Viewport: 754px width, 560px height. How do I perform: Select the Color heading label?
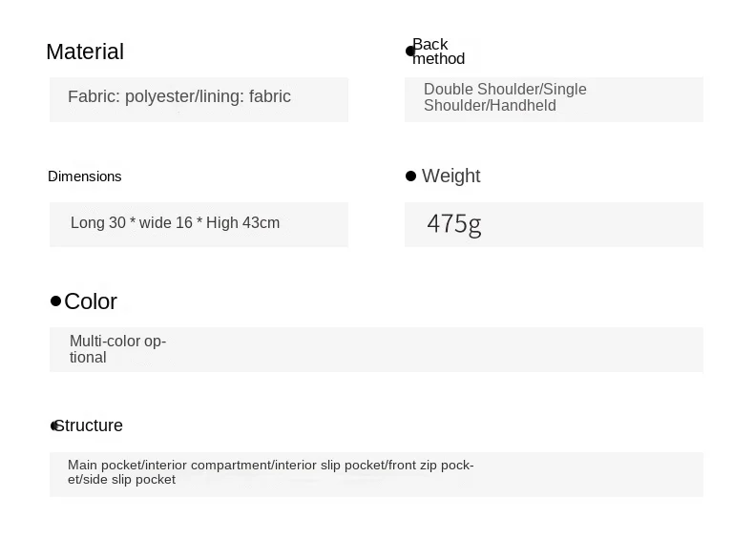coord(91,301)
